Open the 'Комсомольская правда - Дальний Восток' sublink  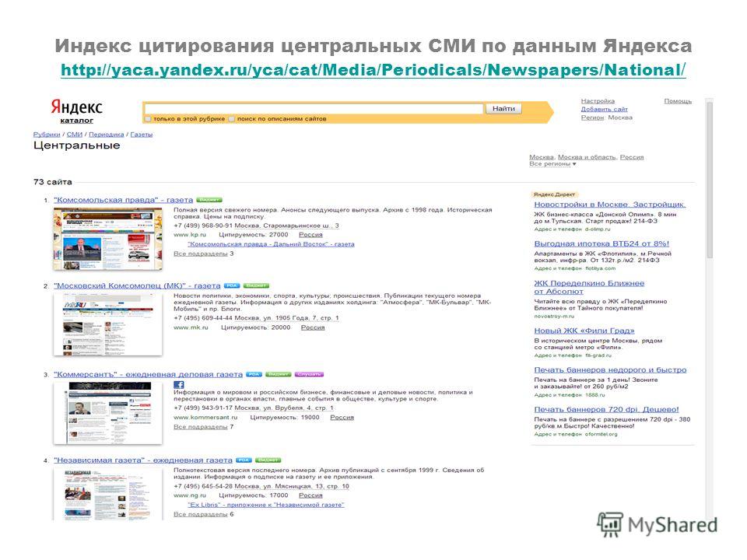tap(271, 244)
